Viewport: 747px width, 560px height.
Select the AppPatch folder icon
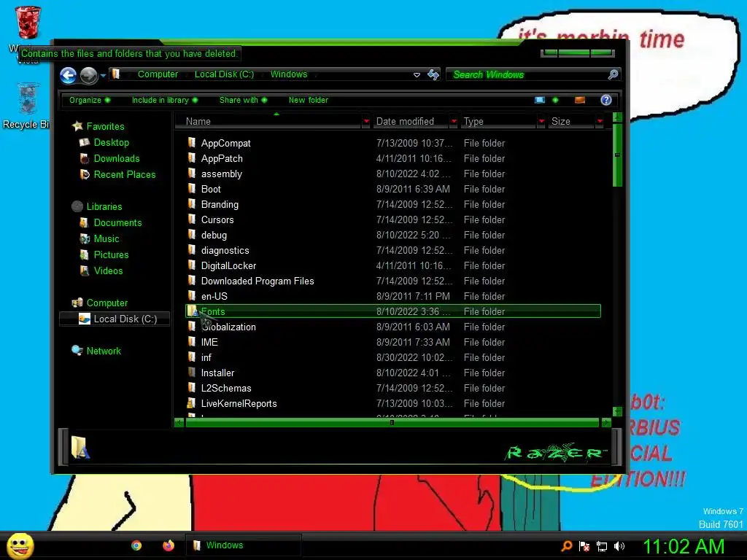pos(192,158)
